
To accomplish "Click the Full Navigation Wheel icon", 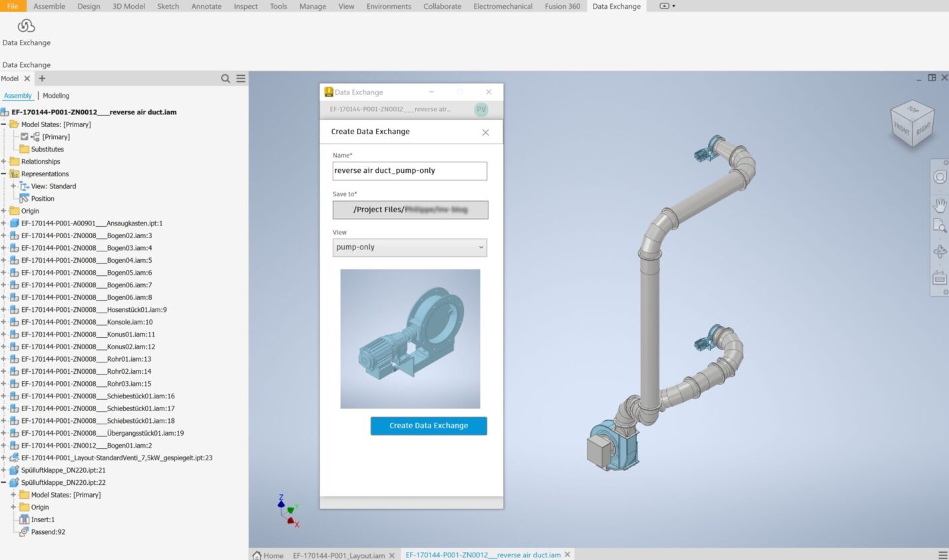I will point(940,177).
